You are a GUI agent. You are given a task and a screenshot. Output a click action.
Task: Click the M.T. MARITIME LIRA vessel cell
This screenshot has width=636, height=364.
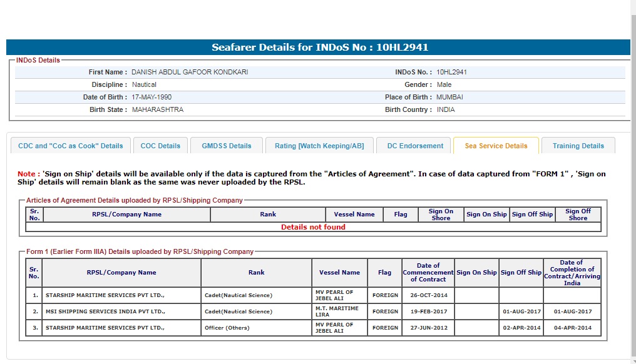pyautogui.click(x=339, y=311)
